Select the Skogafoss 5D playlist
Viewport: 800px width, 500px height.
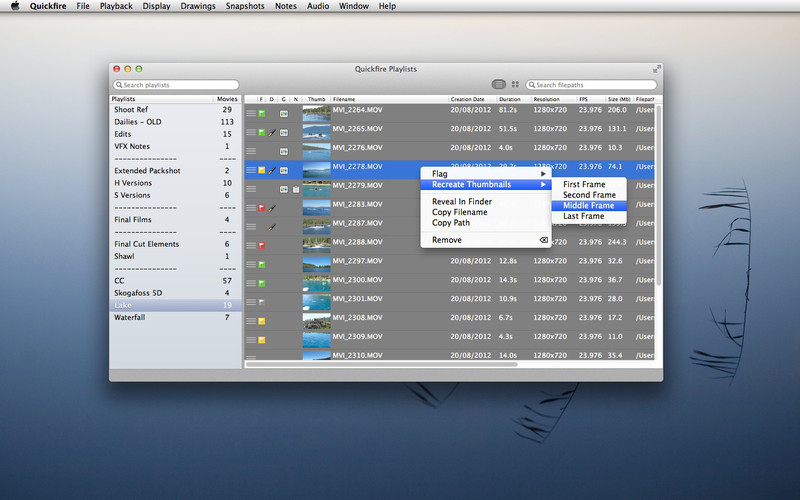click(x=175, y=293)
